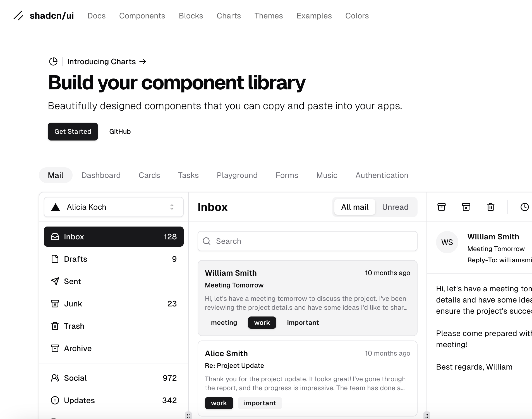The height and width of the screenshot is (419, 532).
Task: Archive the selected email using the archive icon
Action: pyautogui.click(x=441, y=207)
